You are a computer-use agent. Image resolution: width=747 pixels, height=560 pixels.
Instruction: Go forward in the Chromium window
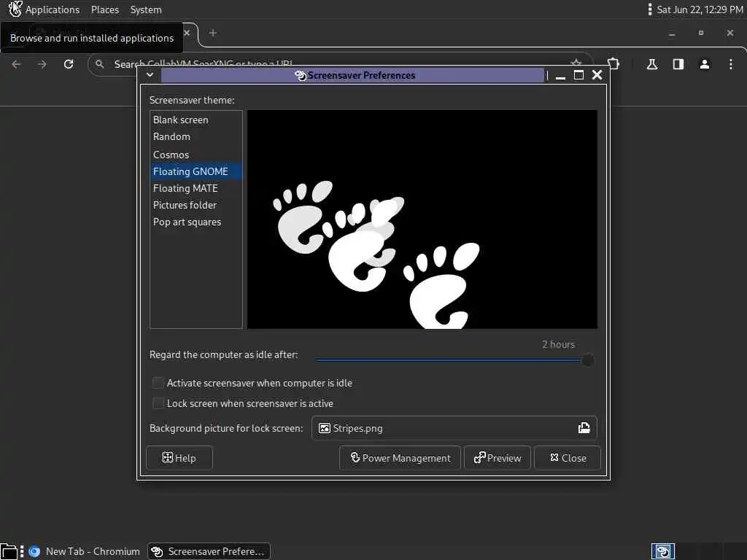42,64
